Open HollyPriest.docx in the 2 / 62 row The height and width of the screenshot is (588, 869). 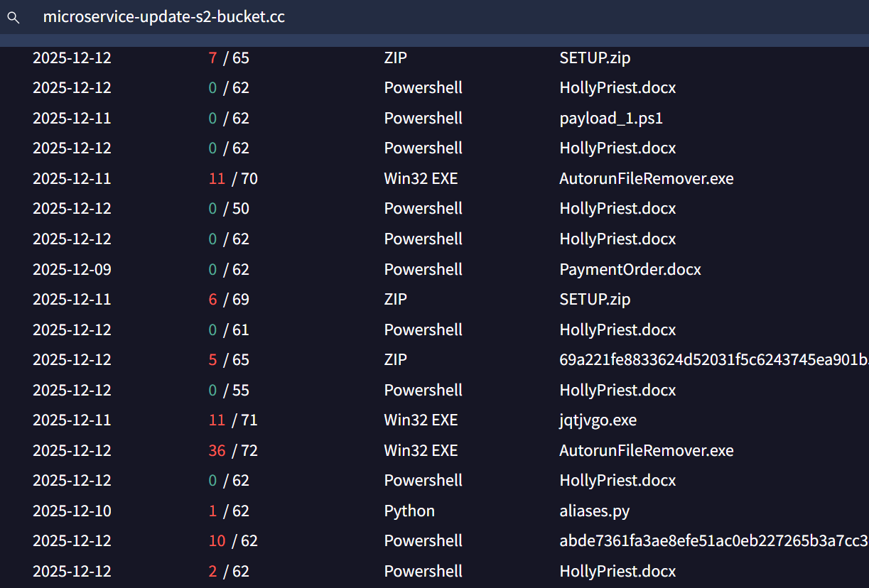(617, 571)
